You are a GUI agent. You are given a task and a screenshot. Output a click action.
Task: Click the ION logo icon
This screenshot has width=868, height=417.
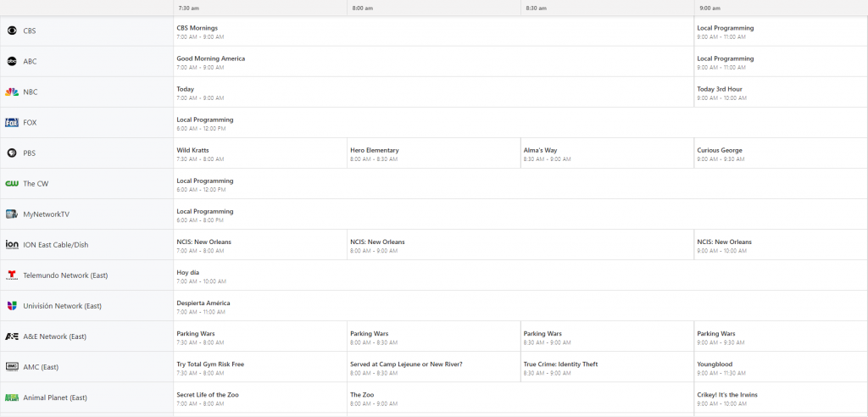pyautogui.click(x=12, y=245)
